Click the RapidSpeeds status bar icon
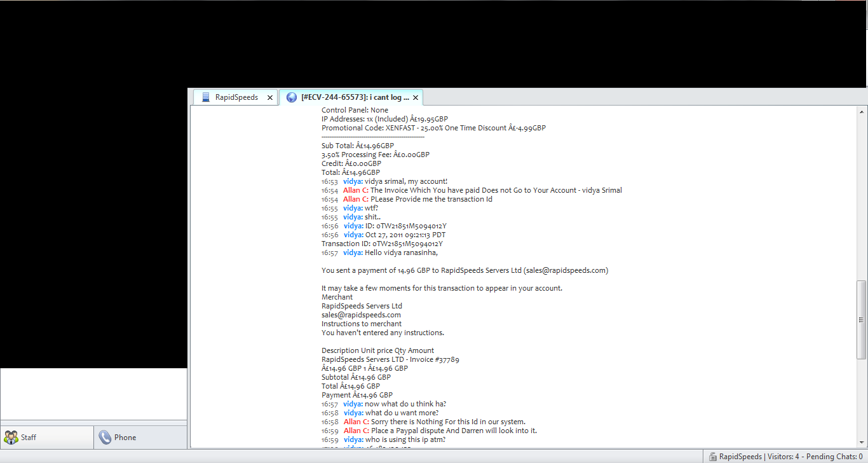The width and height of the screenshot is (868, 463). pyautogui.click(x=712, y=457)
